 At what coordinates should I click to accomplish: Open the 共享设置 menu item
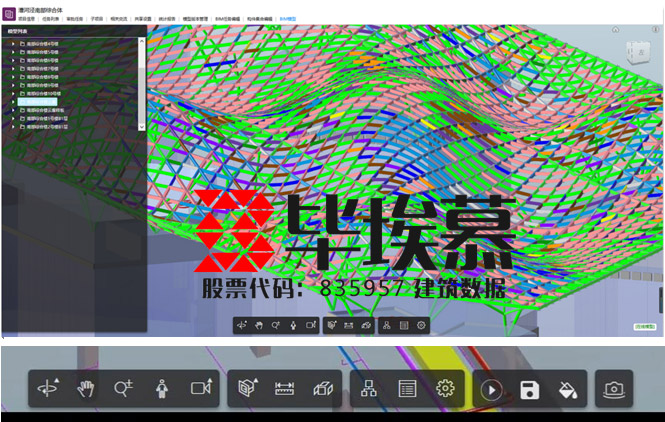[x=143, y=19]
